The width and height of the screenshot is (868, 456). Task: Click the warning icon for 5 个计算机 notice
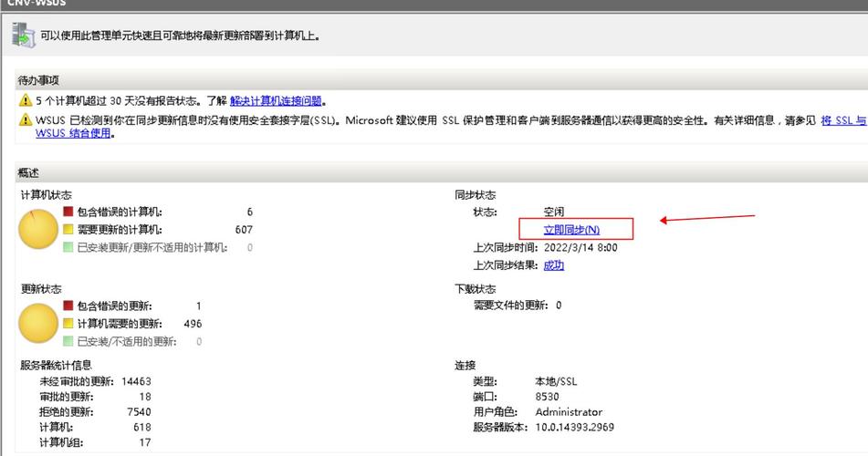pyautogui.click(x=26, y=100)
